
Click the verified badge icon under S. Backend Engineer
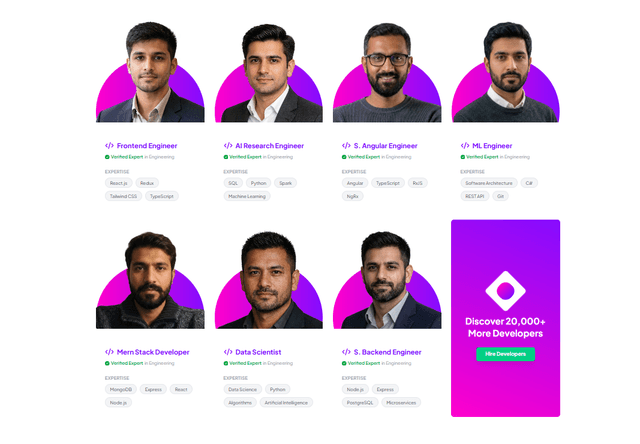(344, 363)
